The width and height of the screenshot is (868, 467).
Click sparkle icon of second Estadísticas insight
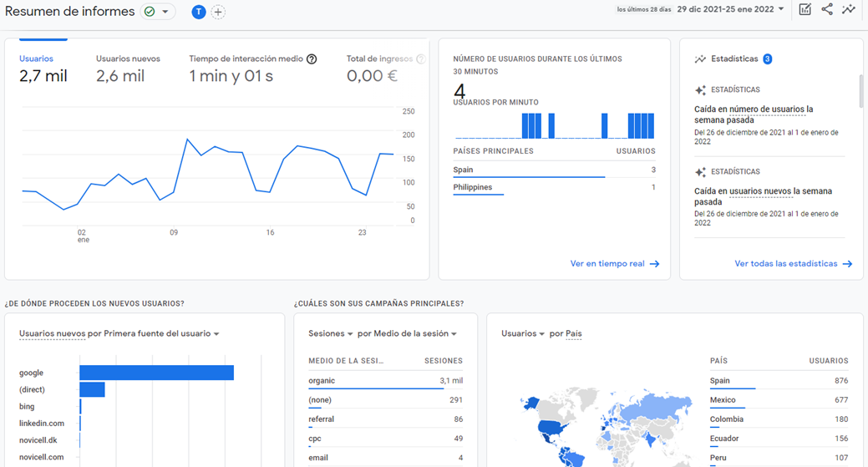700,171
